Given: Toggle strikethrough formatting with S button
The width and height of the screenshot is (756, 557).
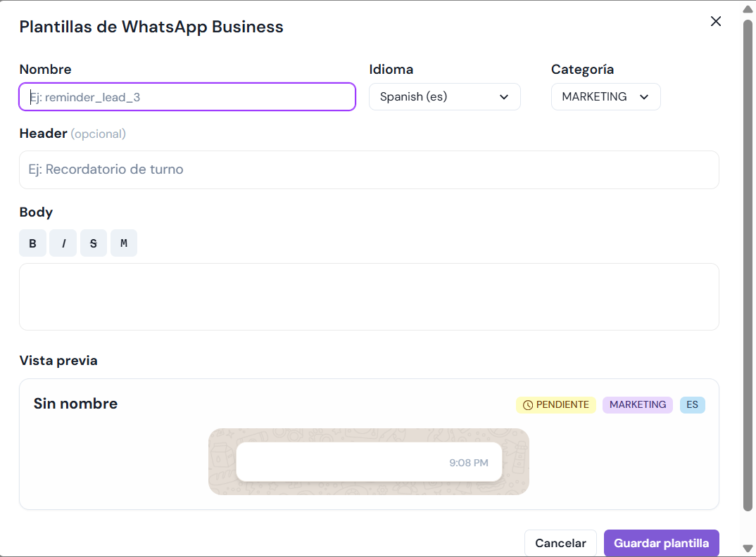Looking at the screenshot, I should (x=94, y=243).
